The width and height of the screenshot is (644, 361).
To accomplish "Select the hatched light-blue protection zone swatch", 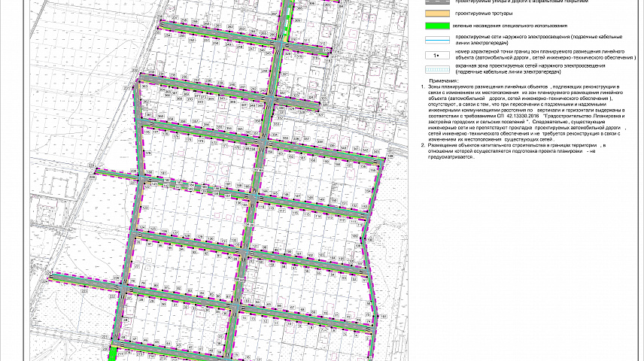I will [434, 68].
